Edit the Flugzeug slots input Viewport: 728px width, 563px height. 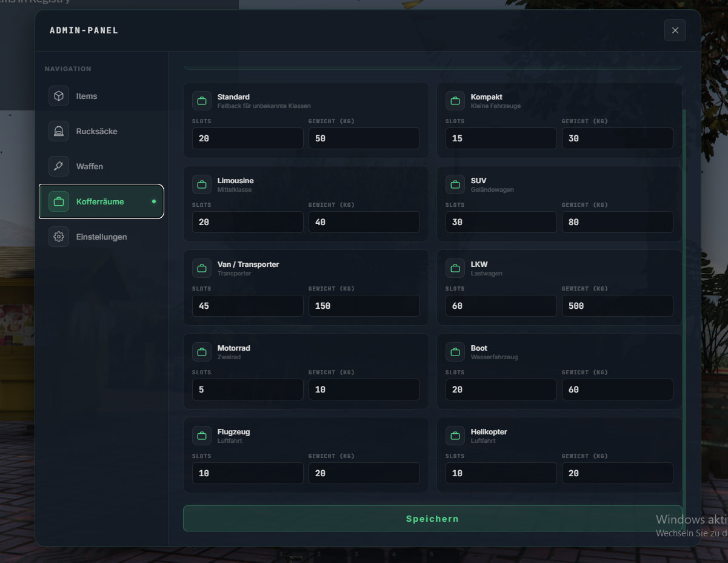[248, 473]
